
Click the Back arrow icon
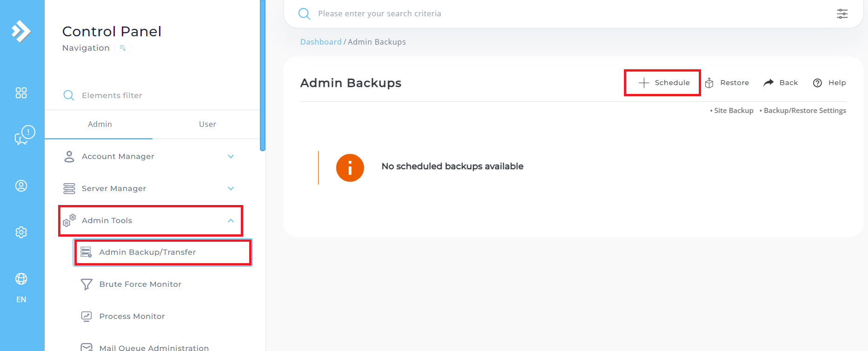769,82
